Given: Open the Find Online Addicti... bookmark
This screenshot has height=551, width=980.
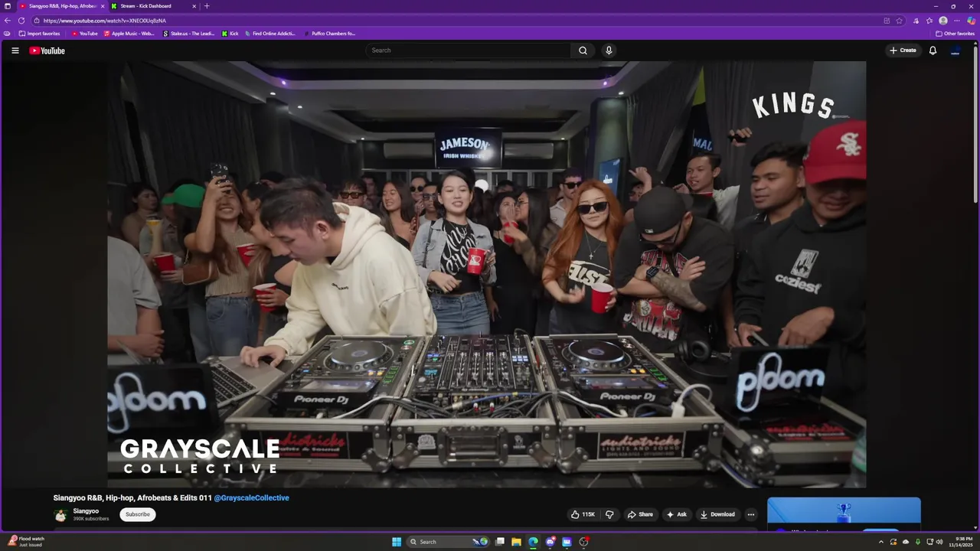Looking at the screenshot, I should (x=269, y=34).
